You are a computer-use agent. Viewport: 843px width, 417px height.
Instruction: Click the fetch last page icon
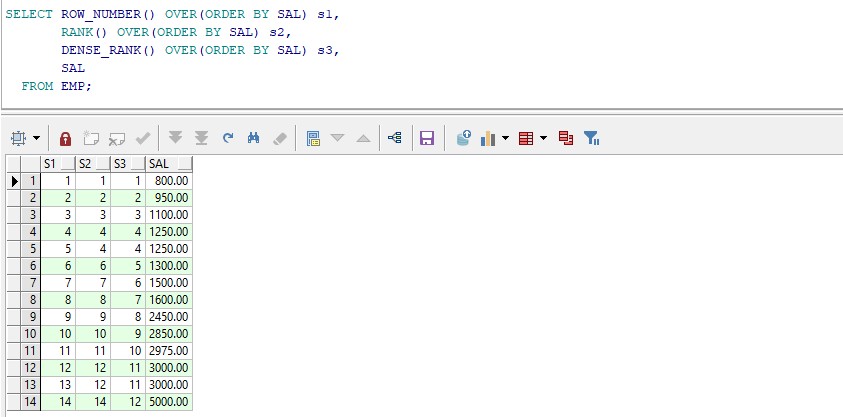201,139
